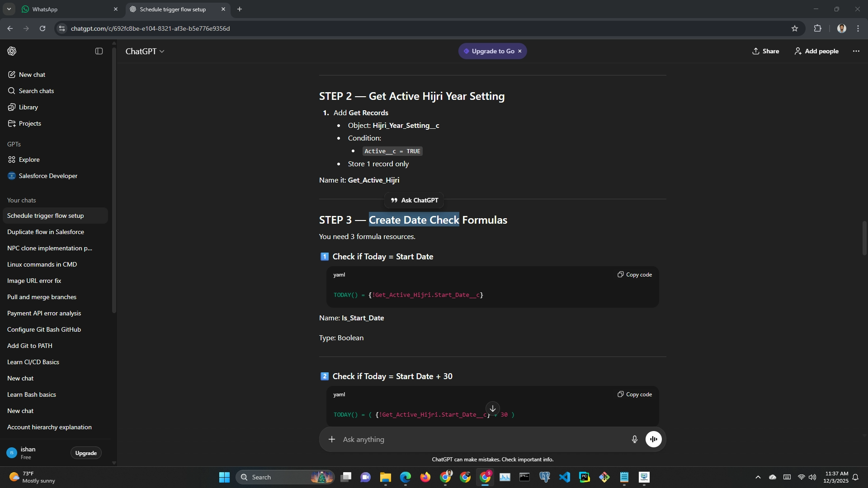Viewport: 868px width, 488px height.
Task: Open the three-dots conversation options menu
Action: 856,51
